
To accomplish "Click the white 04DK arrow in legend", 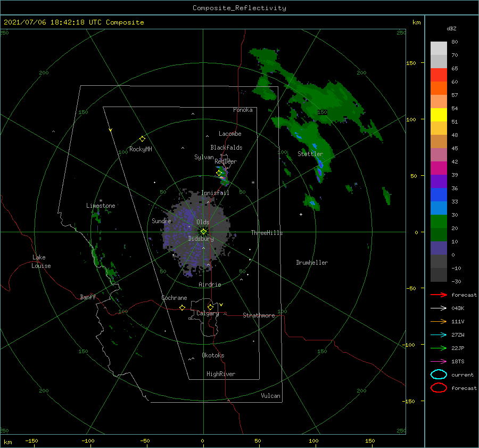I will coord(439,308).
